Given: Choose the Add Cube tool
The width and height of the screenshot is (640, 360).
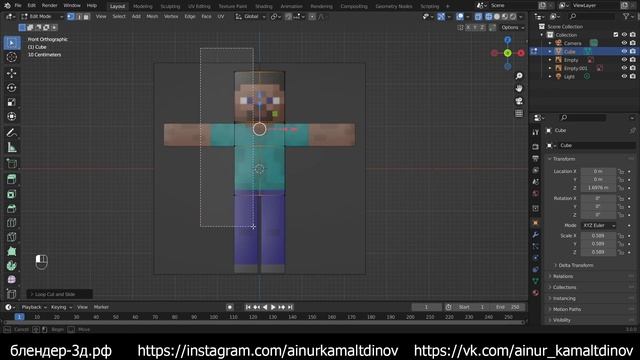Looking at the screenshot, I should [12, 163].
